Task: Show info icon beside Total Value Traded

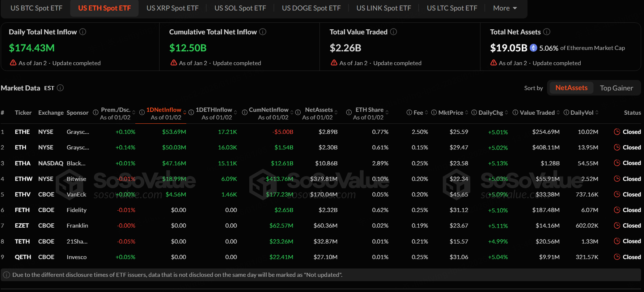Action: (x=394, y=32)
